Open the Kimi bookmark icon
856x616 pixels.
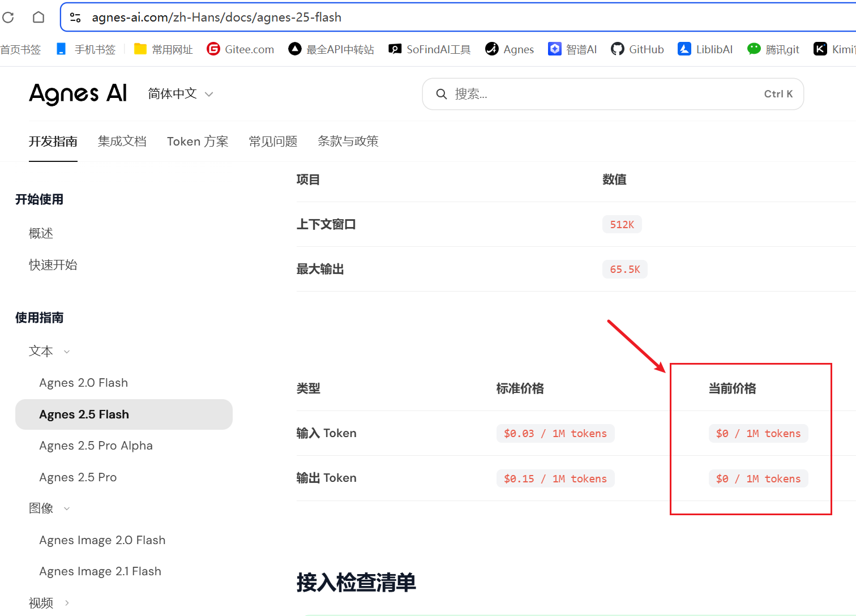pyautogui.click(x=820, y=49)
